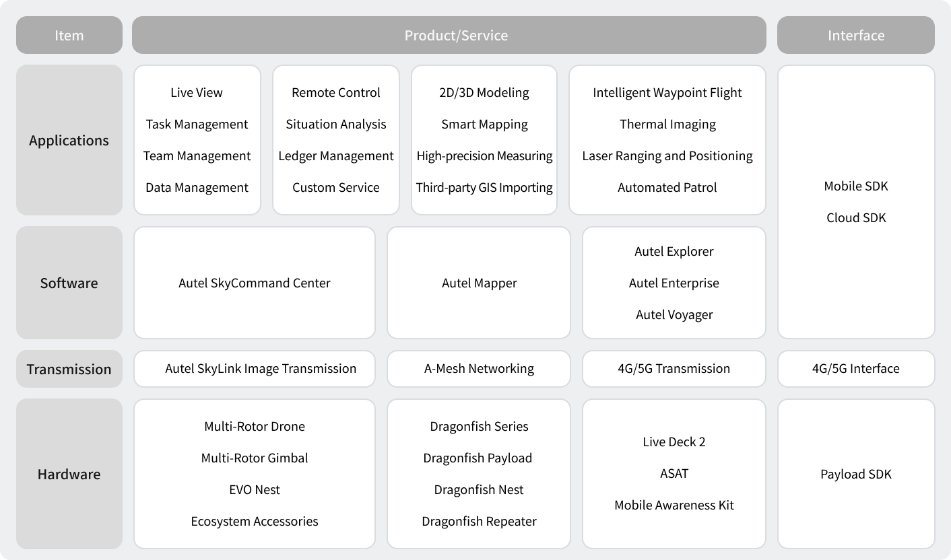Screen dimensions: 951x560
Task: Select A-Mesh Networking box
Action: [x=479, y=369]
